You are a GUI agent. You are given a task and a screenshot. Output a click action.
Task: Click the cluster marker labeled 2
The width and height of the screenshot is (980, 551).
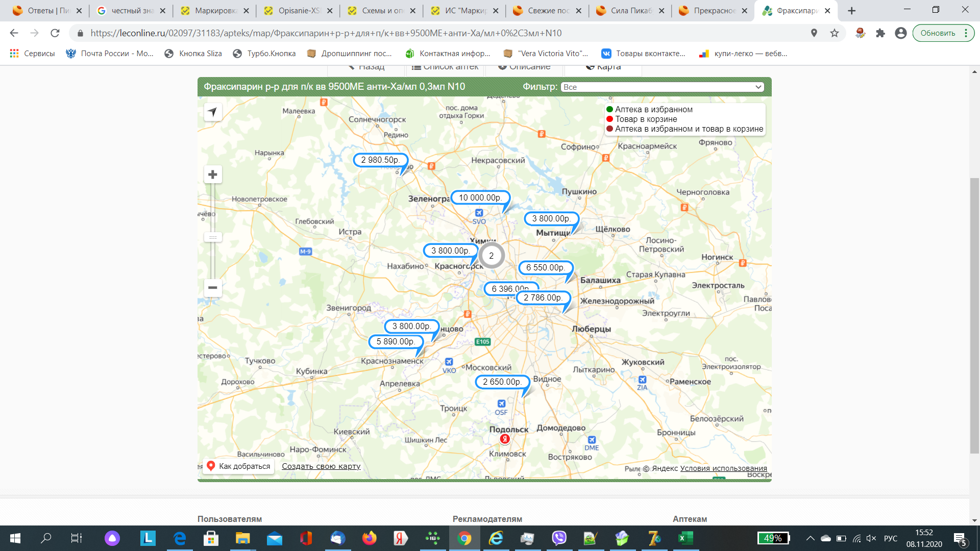click(491, 256)
